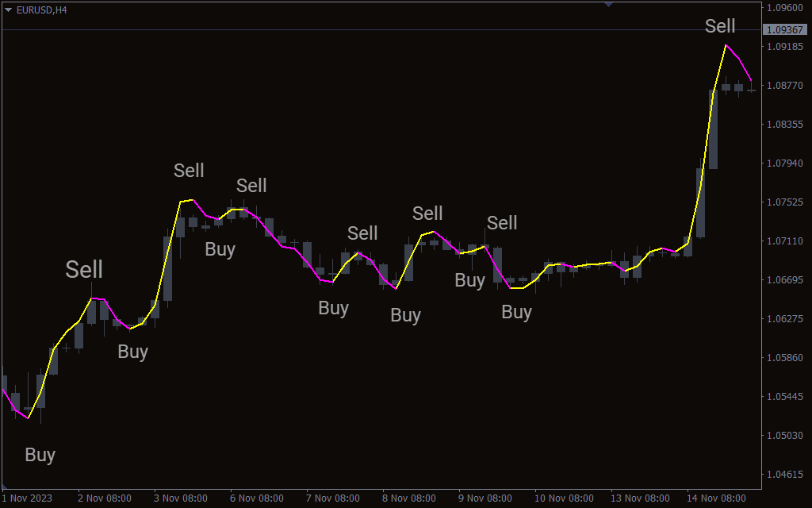Click the 1.09600 label on the price axis
The width and height of the screenshot is (812, 508).
point(783,8)
